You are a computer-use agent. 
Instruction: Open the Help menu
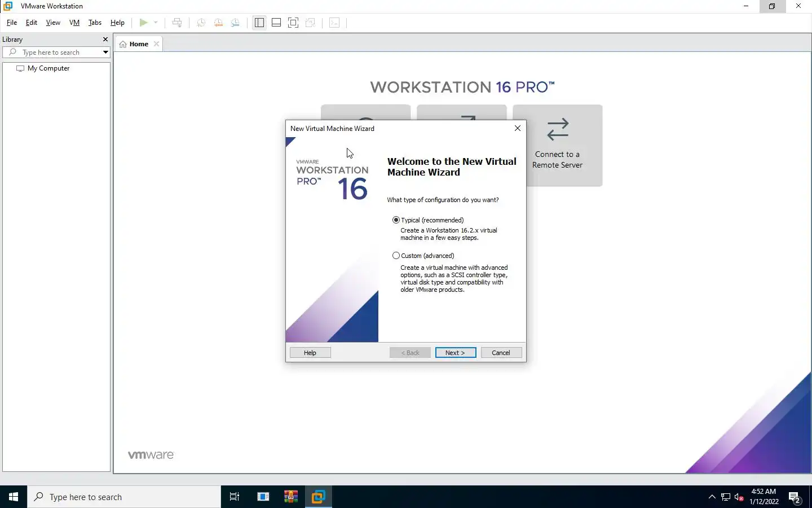coord(117,23)
